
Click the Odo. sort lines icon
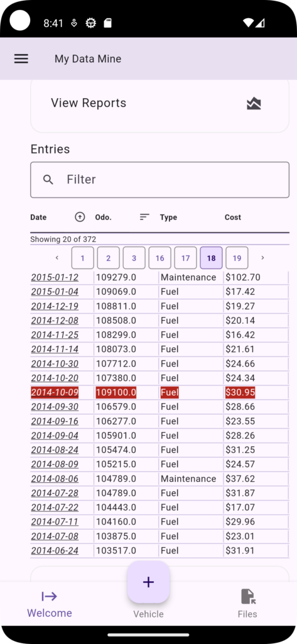click(x=144, y=217)
